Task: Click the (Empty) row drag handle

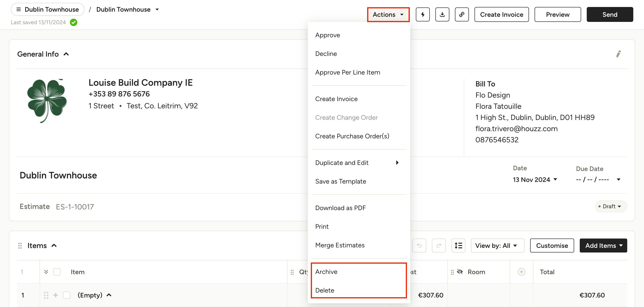Action: [46, 295]
